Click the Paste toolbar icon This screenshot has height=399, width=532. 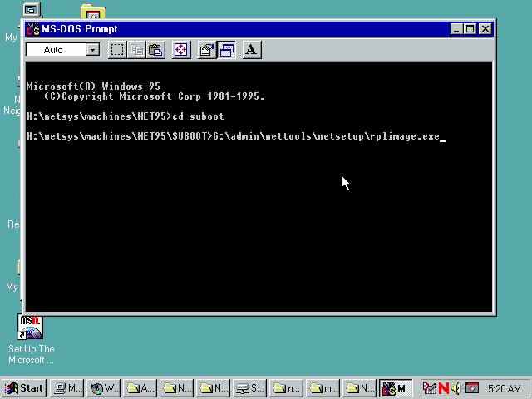(x=155, y=50)
